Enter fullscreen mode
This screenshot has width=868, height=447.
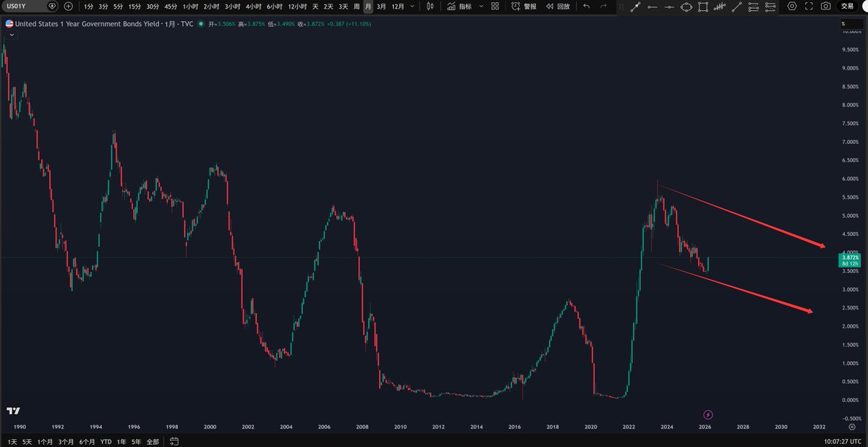pos(809,6)
